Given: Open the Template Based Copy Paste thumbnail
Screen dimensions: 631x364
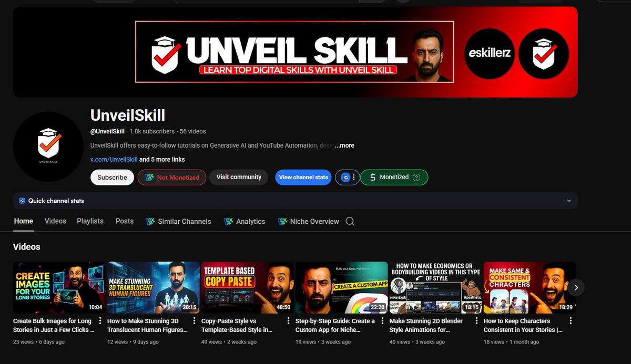Looking at the screenshot, I should 248,288.
